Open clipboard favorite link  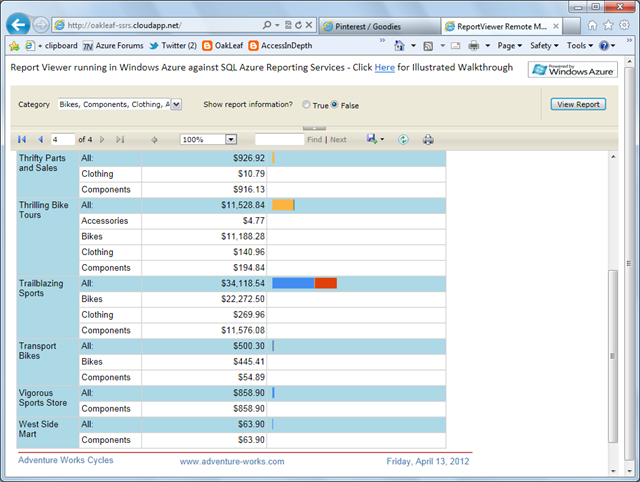(51, 46)
